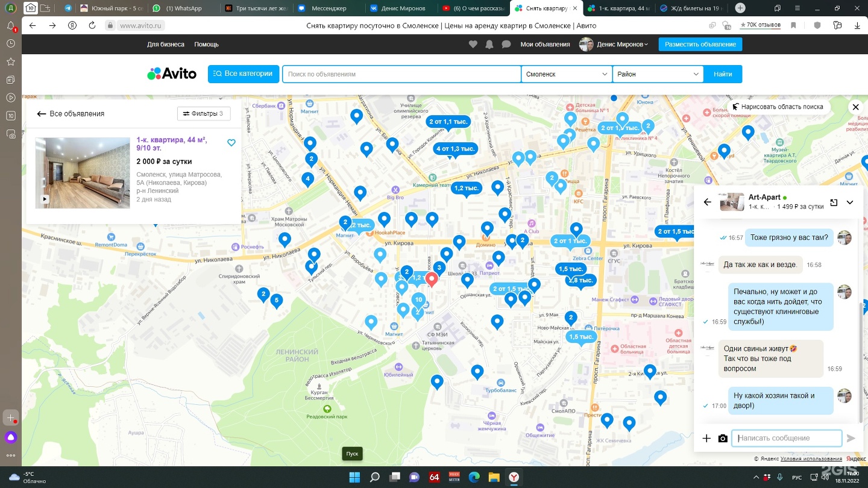Open Avito messages speech bubble icon
Screen dimensions: 868x488
(506, 45)
